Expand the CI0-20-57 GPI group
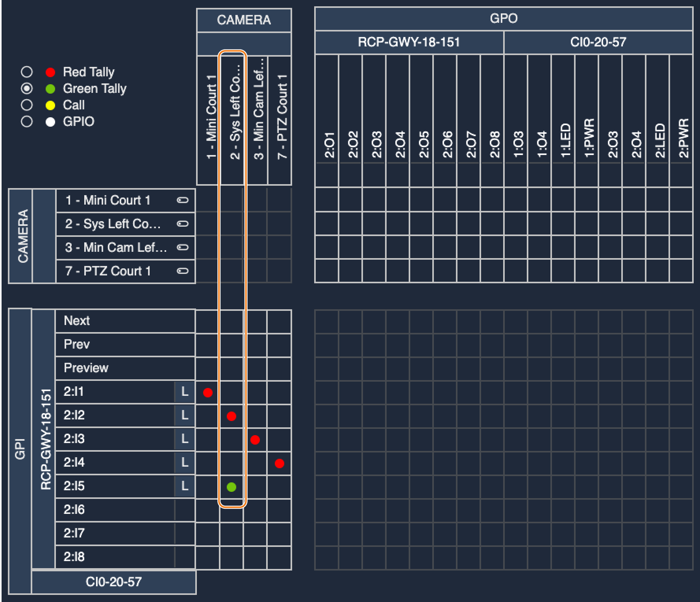This screenshot has height=602, width=700. click(x=114, y=582)
